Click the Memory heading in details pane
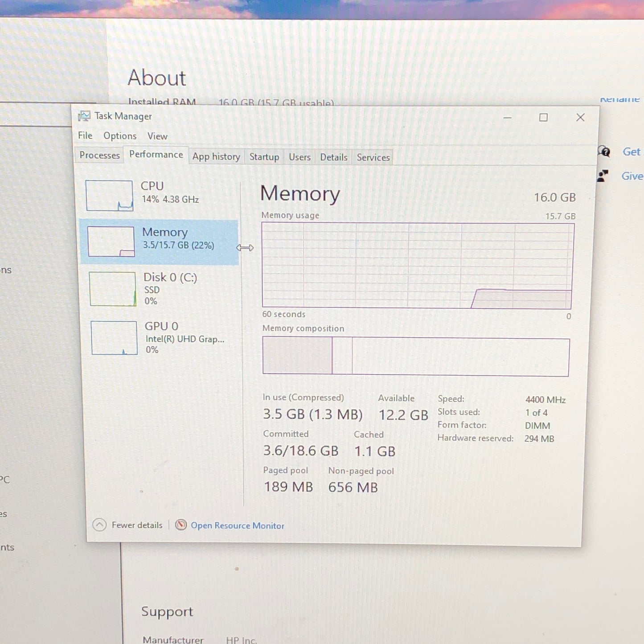The width and height of the screenshot is (644, 644). pyautogui.click(x=300, y=193)
